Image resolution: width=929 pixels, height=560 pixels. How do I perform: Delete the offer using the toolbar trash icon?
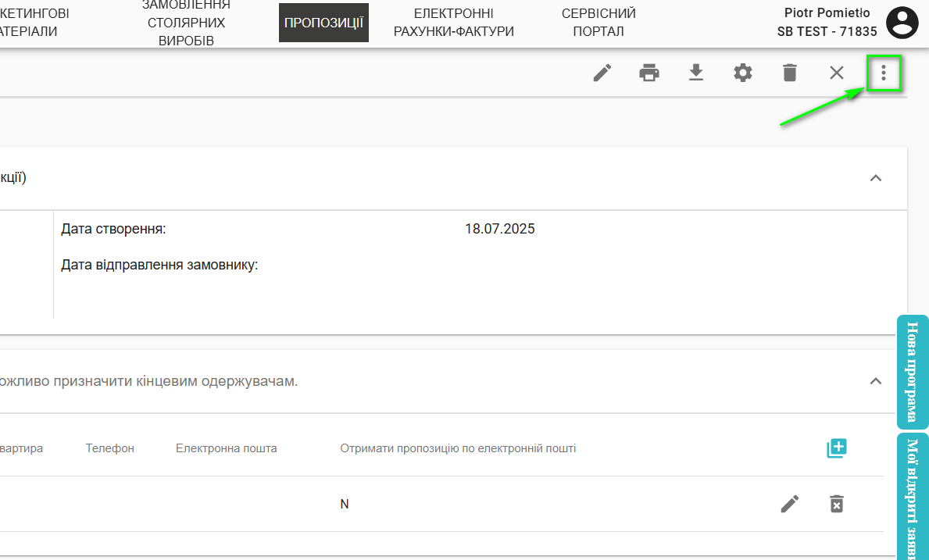pyautogui.click(x=790, y=73)
